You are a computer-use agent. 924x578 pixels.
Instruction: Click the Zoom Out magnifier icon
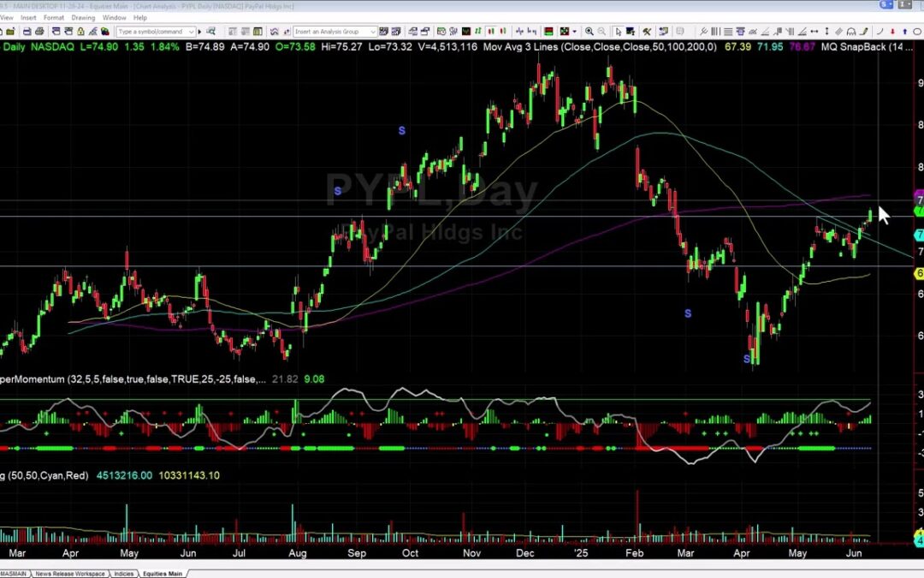click(602, 32)
